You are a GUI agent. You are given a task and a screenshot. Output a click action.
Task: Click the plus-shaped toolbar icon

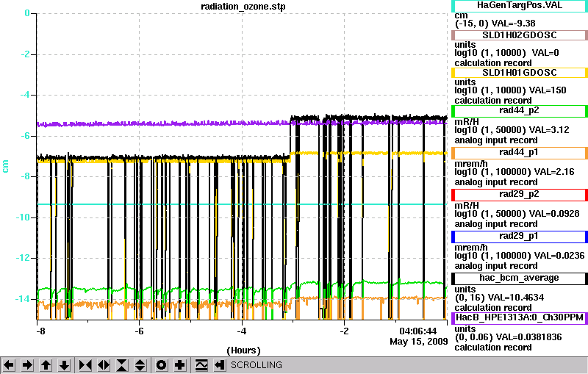point(179,365)
